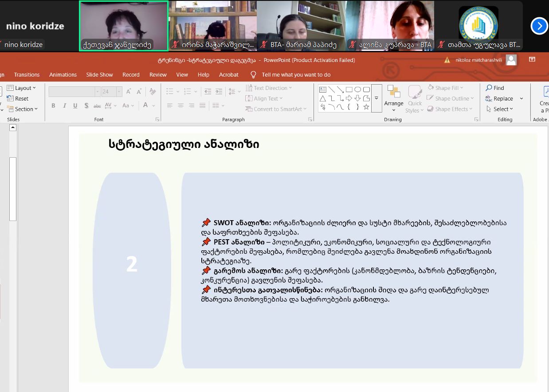
Task: Click Shape Fill button
Action: pyautogui.click(x=445, y=88)
